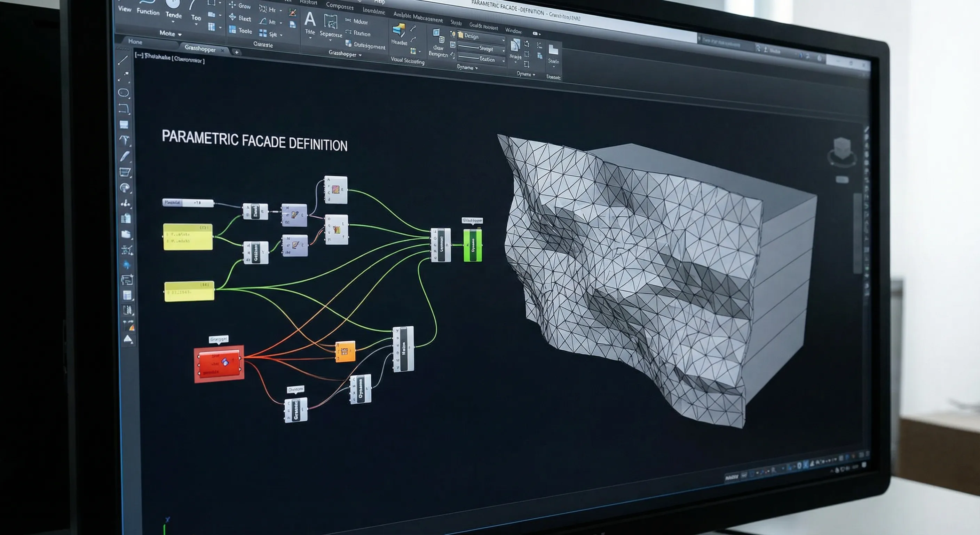Click the Text (A) tool in the ribbon

tap(310, 20)
